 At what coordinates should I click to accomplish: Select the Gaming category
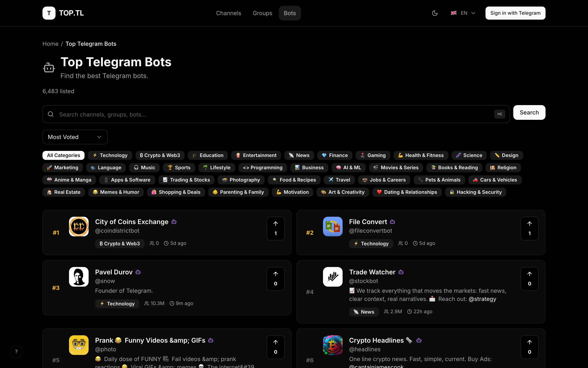pyautogui.click(x=373, y=155)
